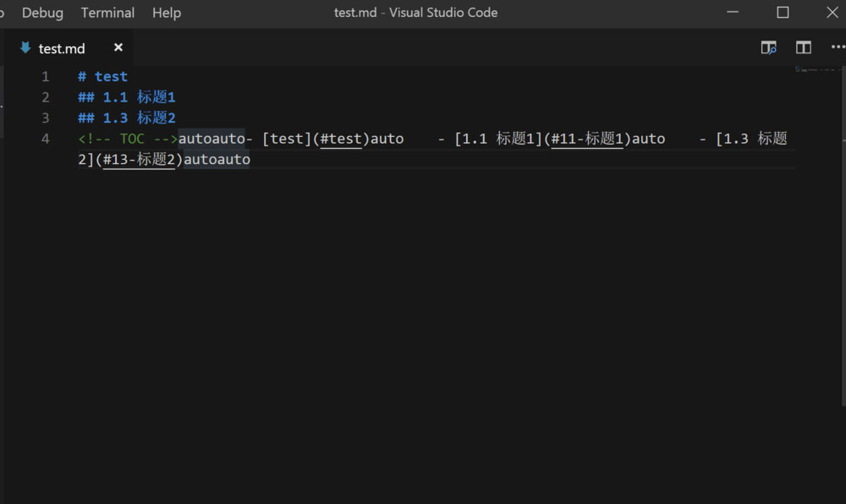
Task: Click the '## 1.1 标题1' heading line
Action: (125, 96)
